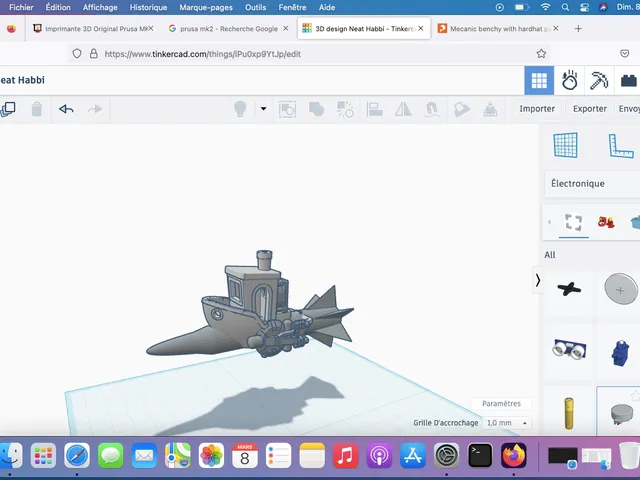
Task: Switch to Mecanic benchy with hardhat tab
Action: point(497,29)
